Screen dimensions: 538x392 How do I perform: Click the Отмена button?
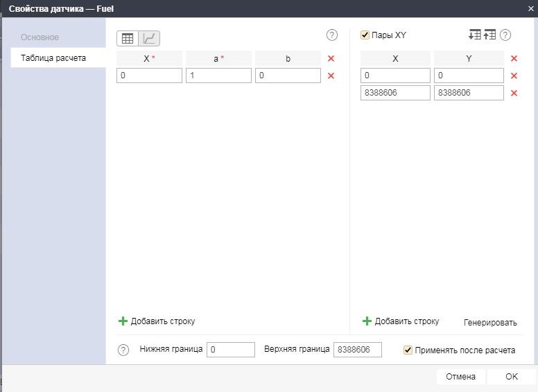[460, 377]
